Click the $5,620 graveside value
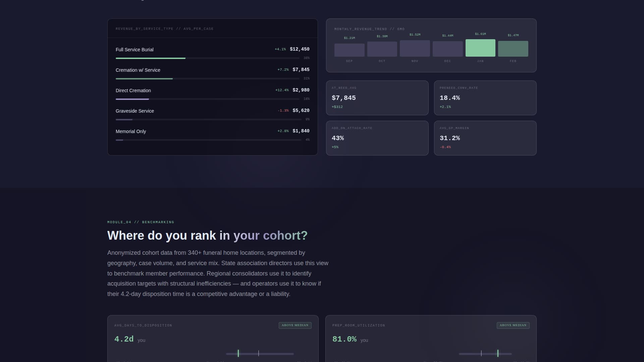The image size is (644, 362). click(301, 111)
